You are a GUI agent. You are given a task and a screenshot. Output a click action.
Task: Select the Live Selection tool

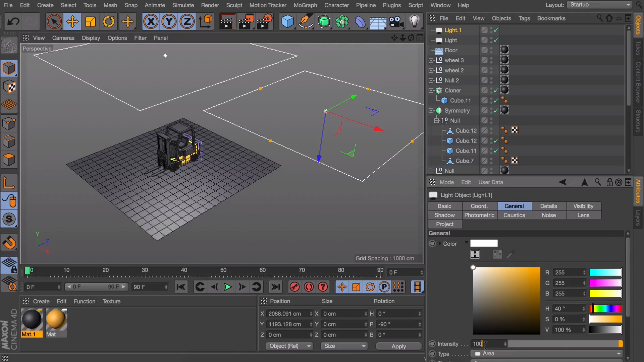coord(54,21)
